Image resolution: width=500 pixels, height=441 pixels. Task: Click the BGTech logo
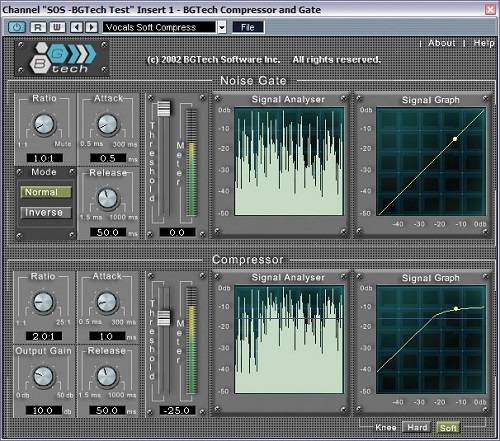tap(62, 58)
